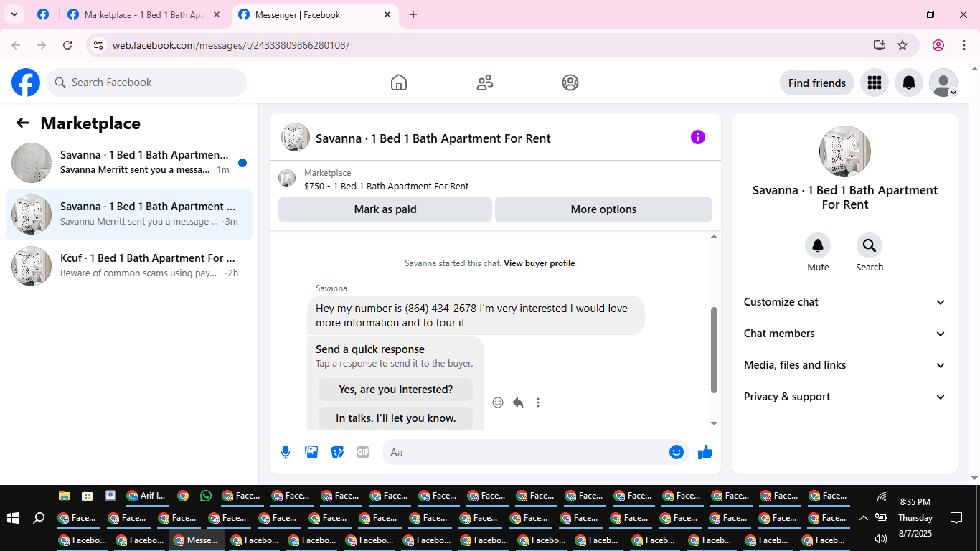The height and width of the screenshot is (551, 980).
Task: Send a thumbs-up like
Action: [705, 452]
